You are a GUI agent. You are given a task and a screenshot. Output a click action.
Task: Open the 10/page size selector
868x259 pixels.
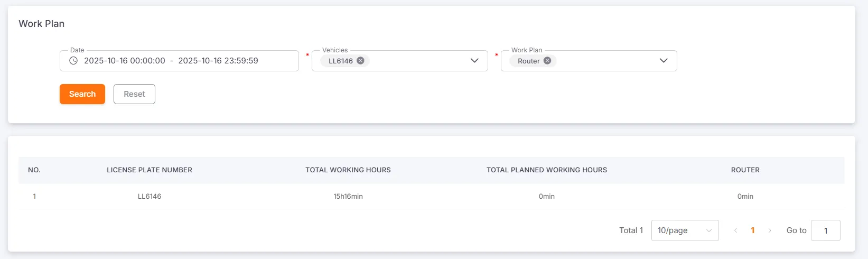(x=685, y=230)
